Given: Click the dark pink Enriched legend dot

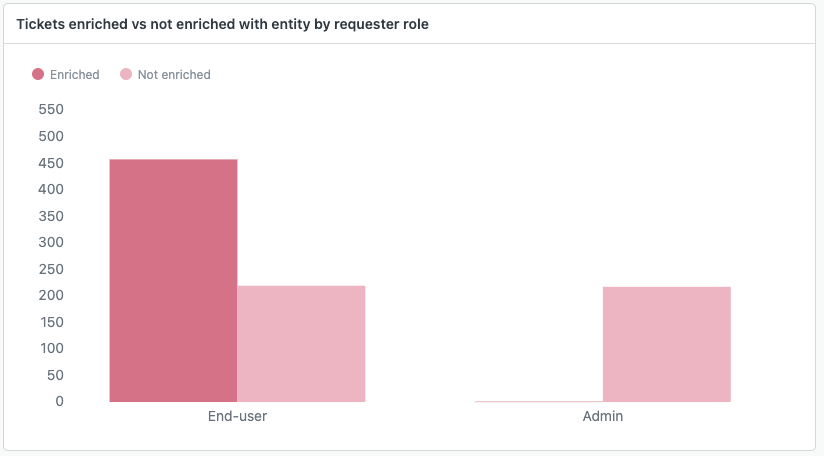Looking at the screenshot, I should 38,74.
